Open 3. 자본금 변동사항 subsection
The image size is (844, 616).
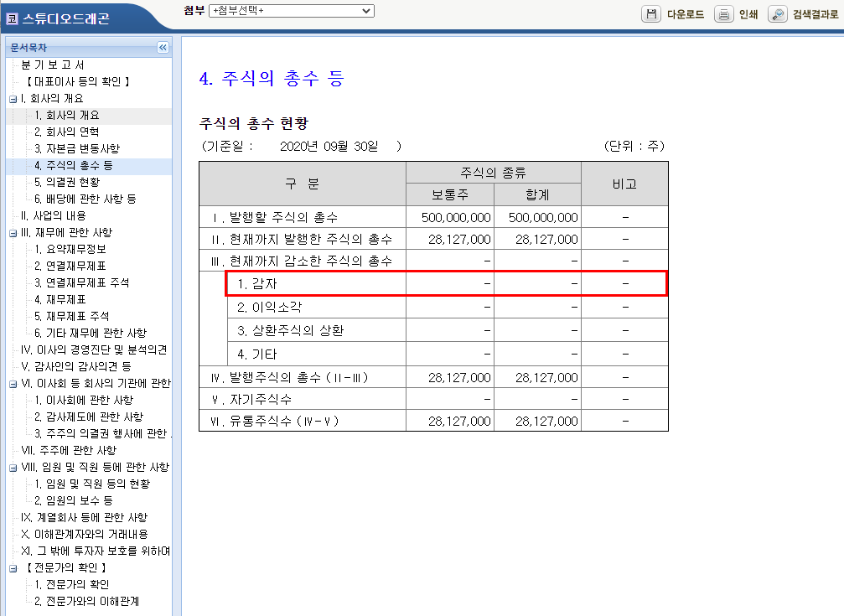tap(77, 148)
